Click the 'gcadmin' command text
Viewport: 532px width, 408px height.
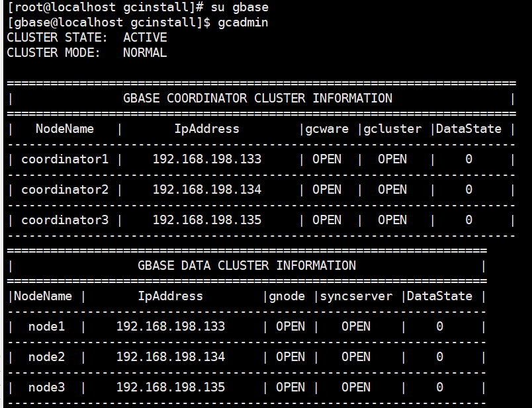point(243,22)
